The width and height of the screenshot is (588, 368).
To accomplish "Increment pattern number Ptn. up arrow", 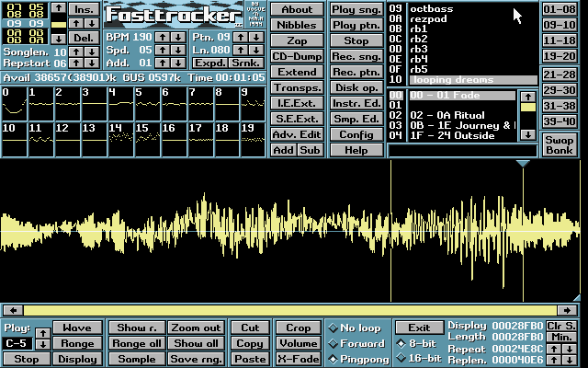I will (241, 37).
